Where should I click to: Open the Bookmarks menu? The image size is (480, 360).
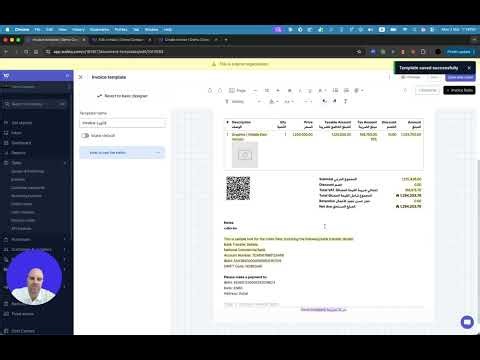[x=99, y=30]
